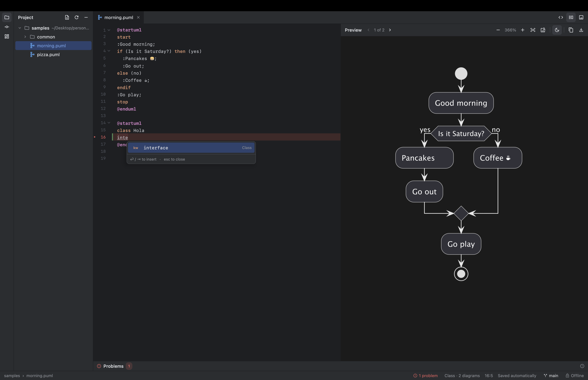Switch to code-only editor view

click(x=561, y=17)
